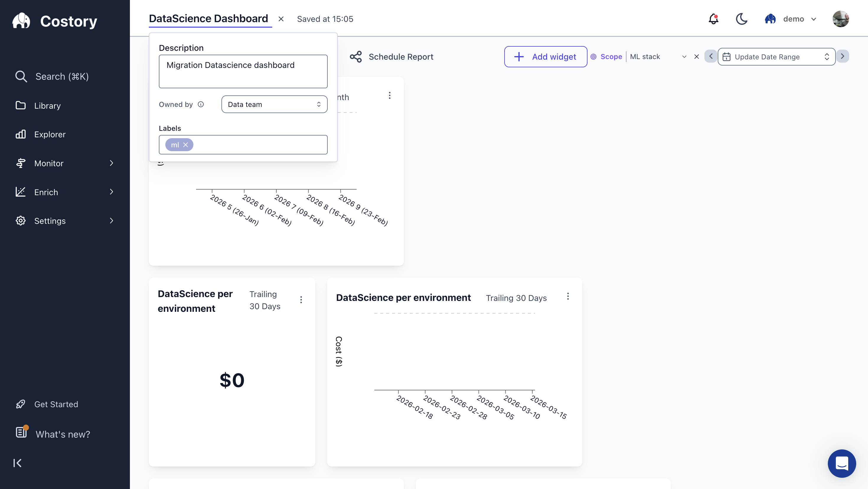
Task: Remove the ml label from the dashboard
Action: pos(186,145)
